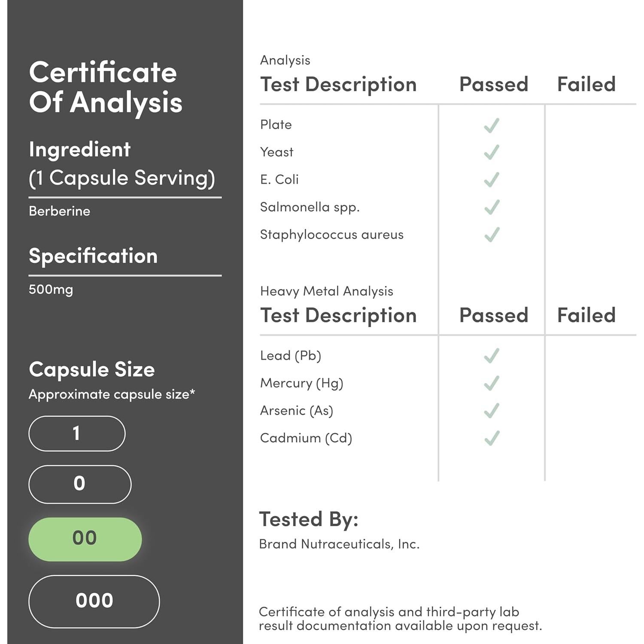Click the Salmonella spp. passed checkmark
Viewport: 644px width, 644px height.
[492, 207]
